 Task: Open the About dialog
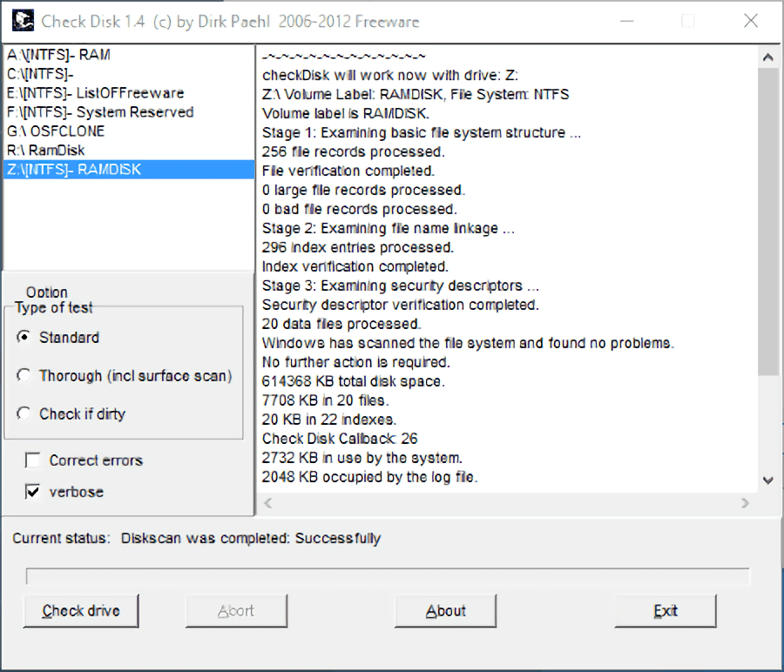[445, 610]
